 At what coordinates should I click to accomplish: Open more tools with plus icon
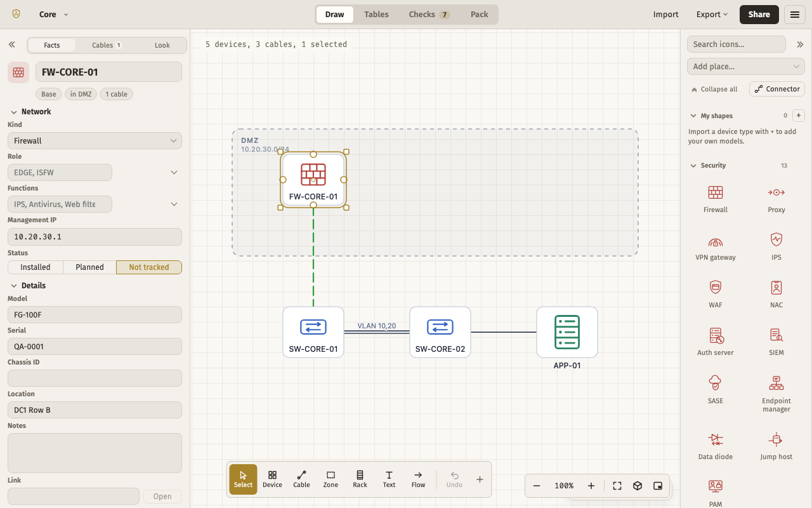tap(480, 479)
